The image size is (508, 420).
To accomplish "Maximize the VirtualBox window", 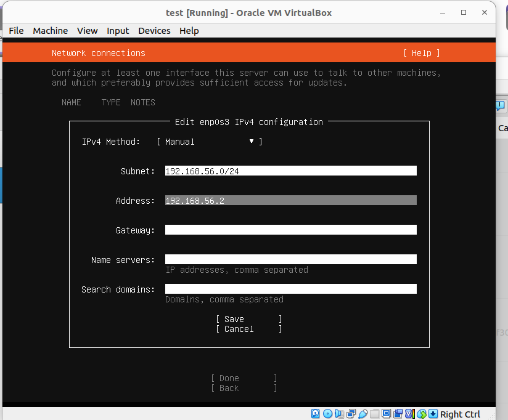I will [464, 12].
